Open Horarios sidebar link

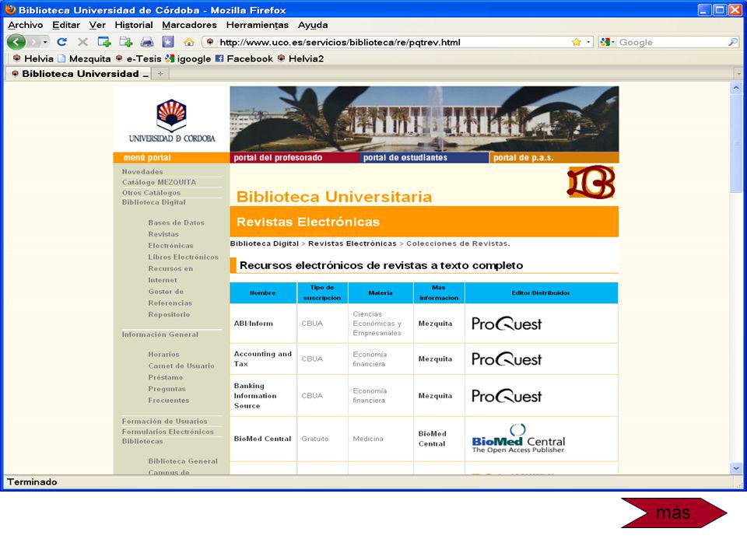[164, 355]
